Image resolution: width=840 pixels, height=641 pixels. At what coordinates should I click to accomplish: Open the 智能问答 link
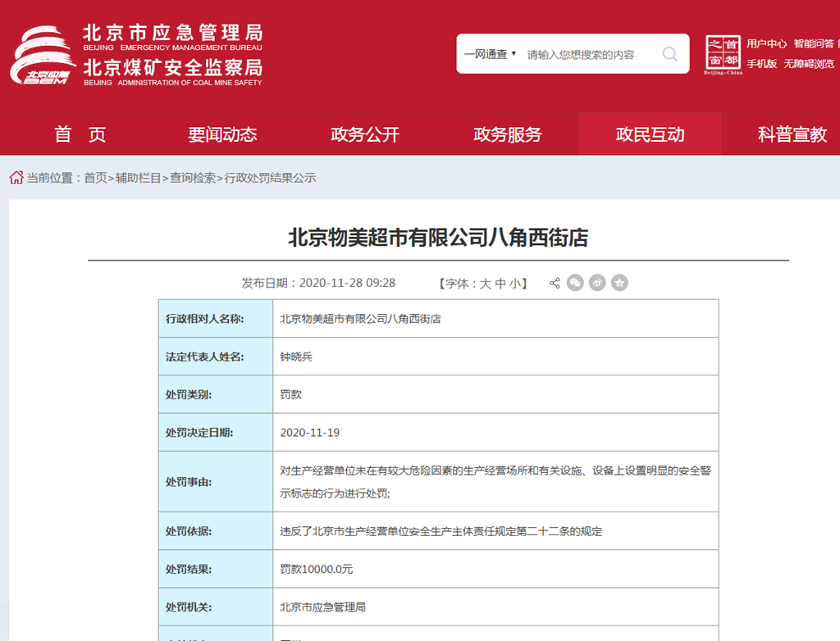pos(814,44)
